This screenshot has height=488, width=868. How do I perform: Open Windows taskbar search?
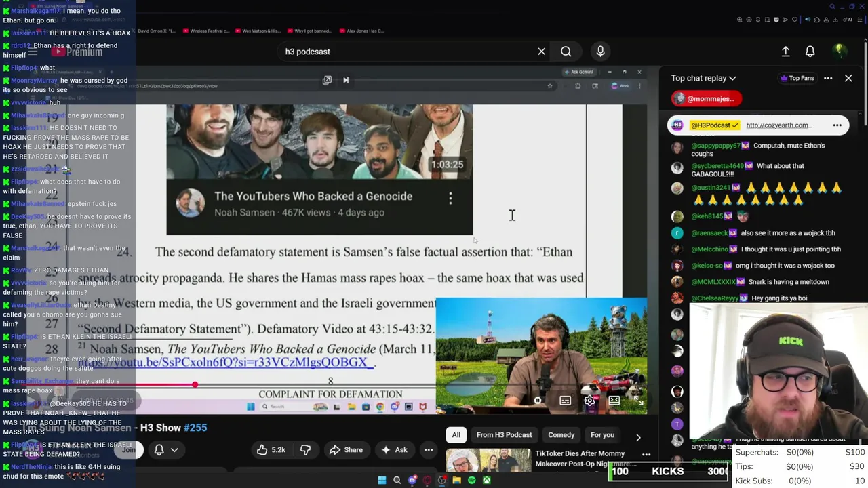pyautogui.click(x=397, y=480)
